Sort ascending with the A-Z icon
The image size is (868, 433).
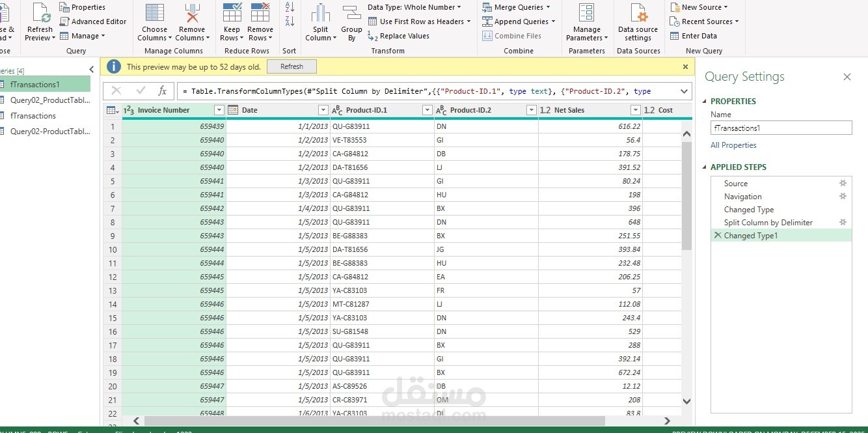click(x=290, y=7)
